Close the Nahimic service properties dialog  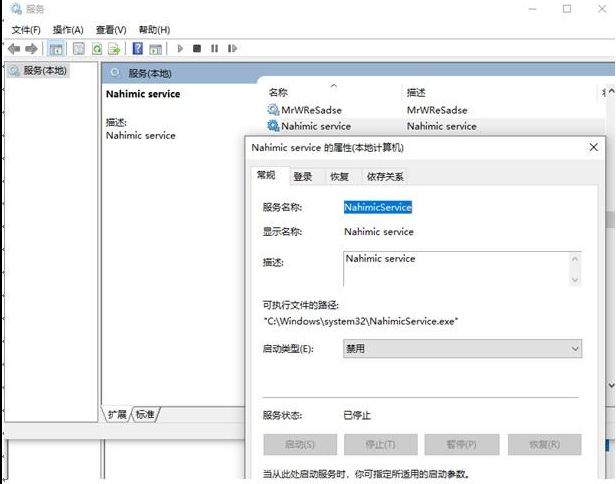[x=594, y=147]
